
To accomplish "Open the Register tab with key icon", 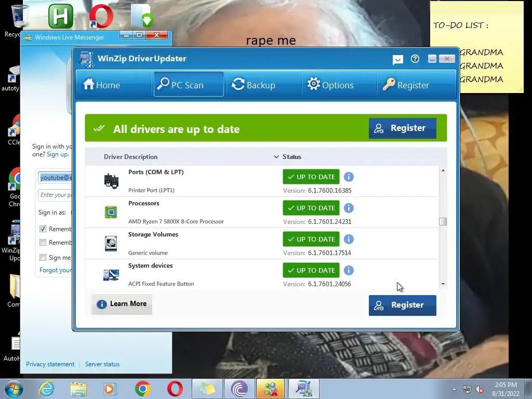I will [x=406, y=85].
